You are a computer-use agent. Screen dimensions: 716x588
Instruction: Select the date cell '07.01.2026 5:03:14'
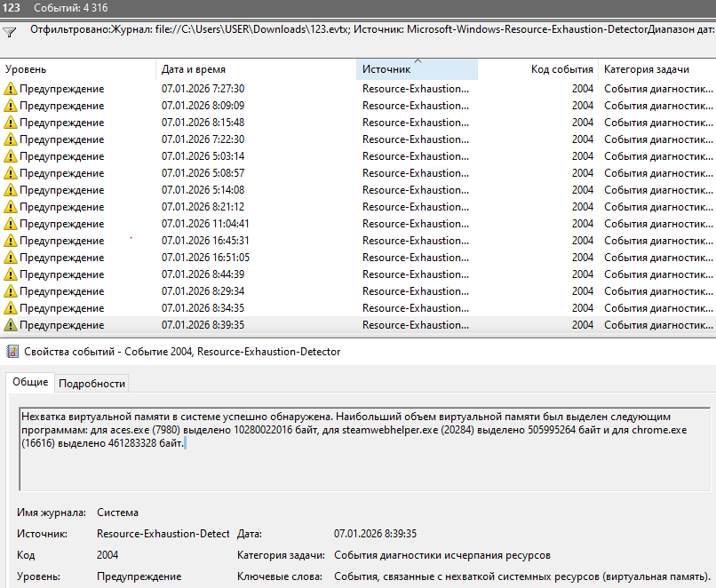click(x=203, y=156)
